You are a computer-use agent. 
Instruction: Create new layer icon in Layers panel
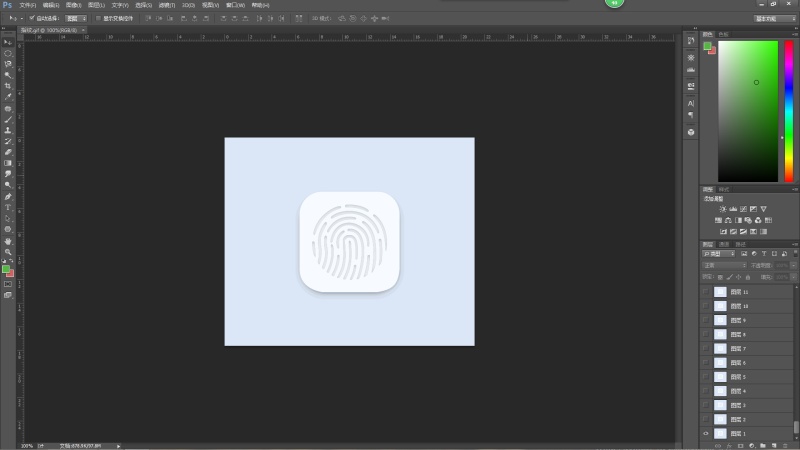click(x=774, y=446)
